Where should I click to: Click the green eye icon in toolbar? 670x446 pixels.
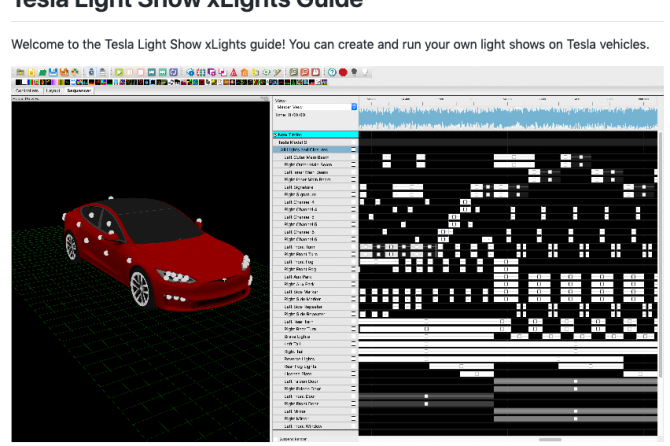pyautogui.click(x=266, y=72)
